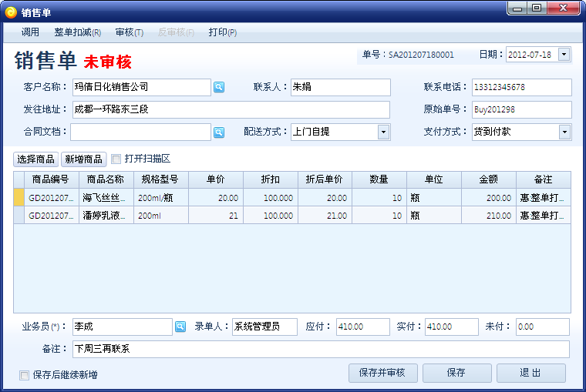Click the 保存 button
The height and width of the screenshot is (392, 586).
[456, 373]
